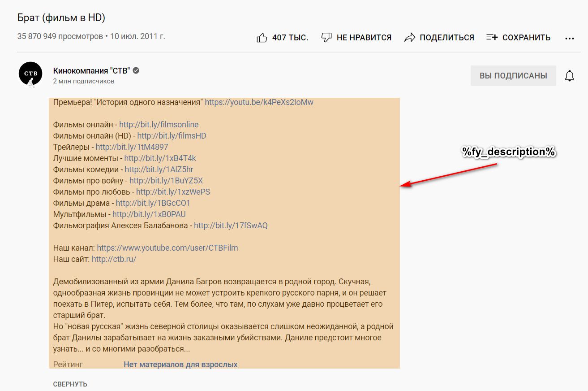The height and width of the screenshot is (391, 588).
Task: Open the СТВ channel avatar
Action: tap(30, 74)
